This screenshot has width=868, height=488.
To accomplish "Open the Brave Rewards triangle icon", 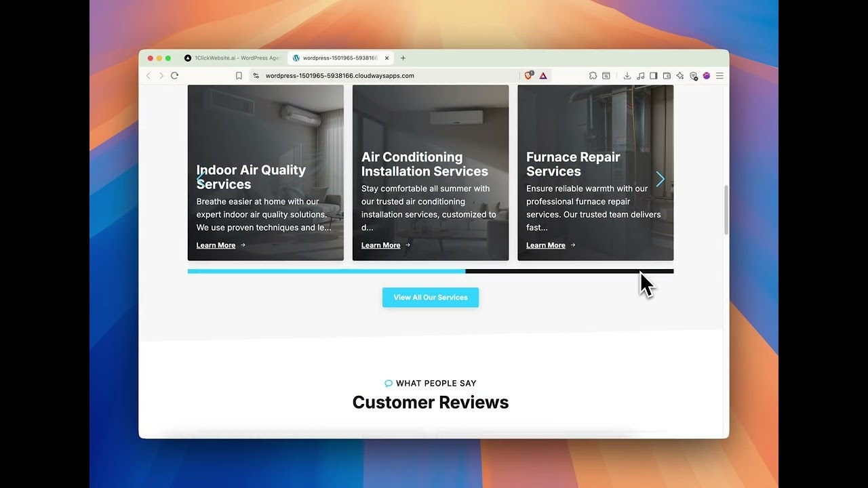I will [x=542, y=75].
